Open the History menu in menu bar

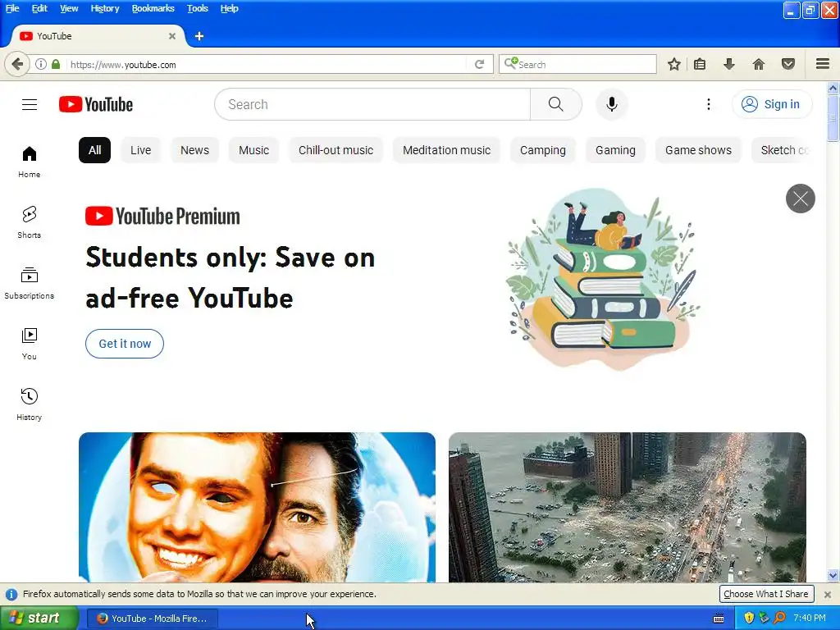point(104,8)
